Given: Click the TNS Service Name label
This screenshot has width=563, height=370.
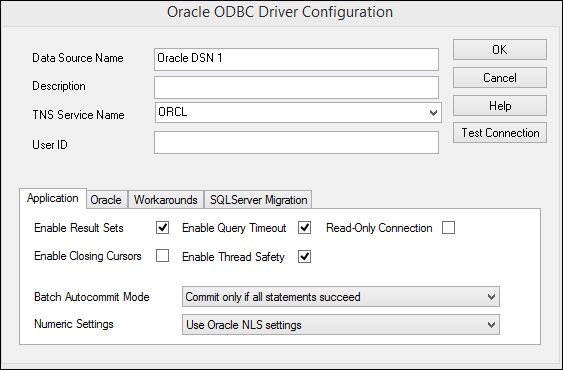Looking at the screenshot, I should tap(78, 115).
